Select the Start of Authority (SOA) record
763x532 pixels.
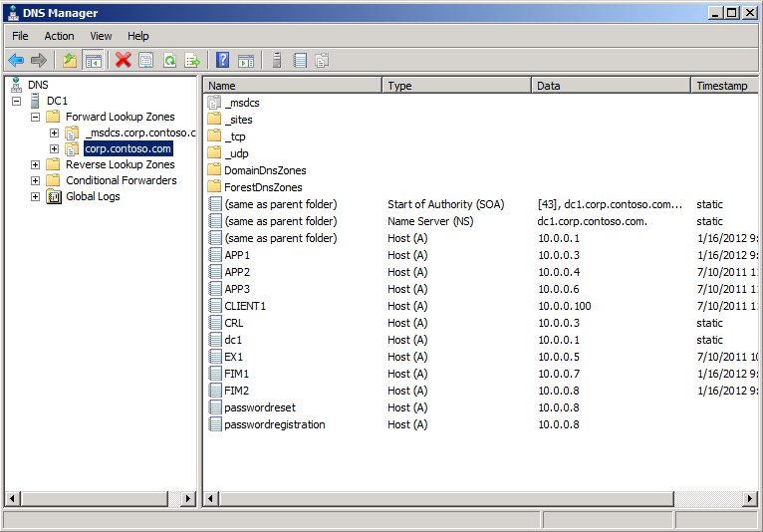pos(481,204)
